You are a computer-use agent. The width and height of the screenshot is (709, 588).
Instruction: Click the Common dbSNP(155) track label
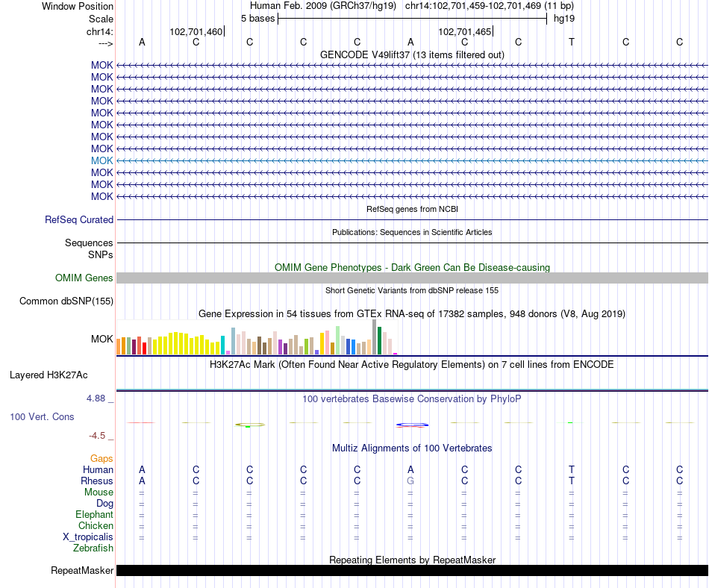point(66,301)
